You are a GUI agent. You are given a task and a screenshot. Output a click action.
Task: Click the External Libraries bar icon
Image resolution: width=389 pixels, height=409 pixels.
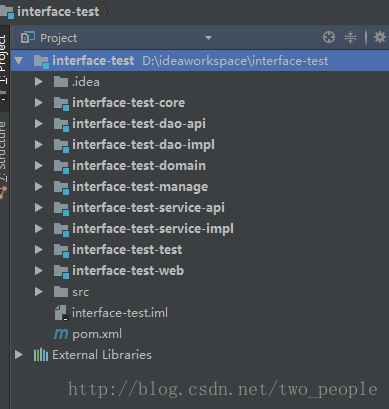click(x=41, y=355)
